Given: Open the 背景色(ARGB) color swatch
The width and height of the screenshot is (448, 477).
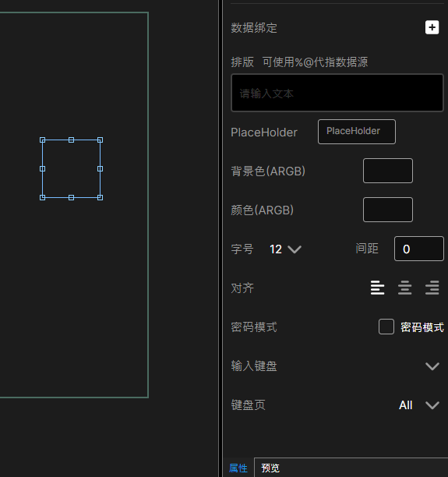Looking at the screenshot, I should tap(388, 171).
